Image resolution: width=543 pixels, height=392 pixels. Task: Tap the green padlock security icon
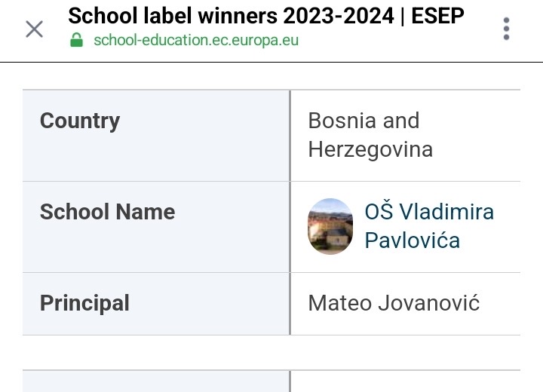tap(76, 40)
